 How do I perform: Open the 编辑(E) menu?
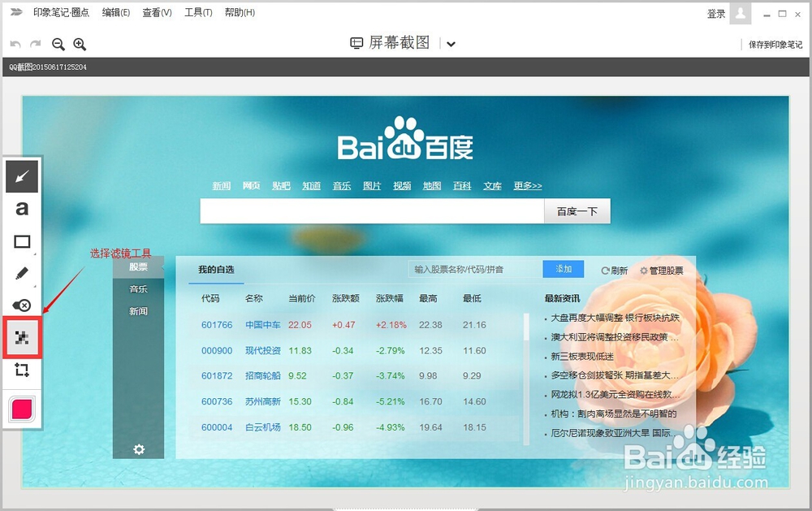pyautogui.click(x=116, y=12)
